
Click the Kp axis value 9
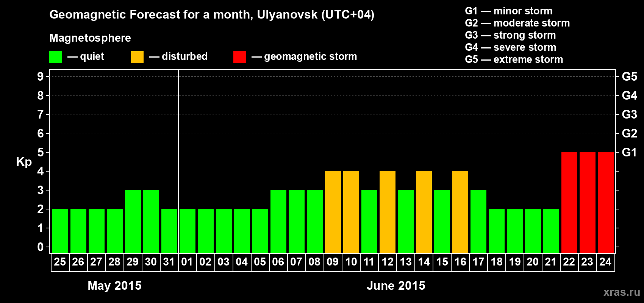(41, 77)
